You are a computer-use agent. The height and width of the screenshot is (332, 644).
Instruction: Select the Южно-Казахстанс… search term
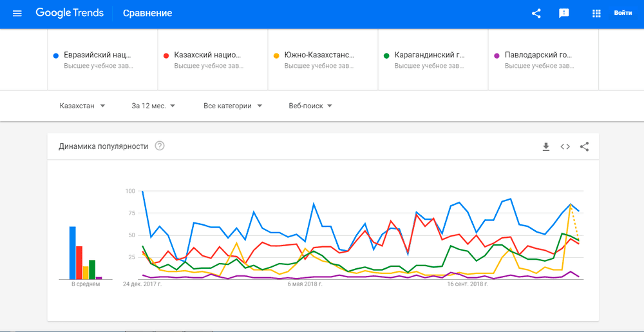tap(323, 59)
